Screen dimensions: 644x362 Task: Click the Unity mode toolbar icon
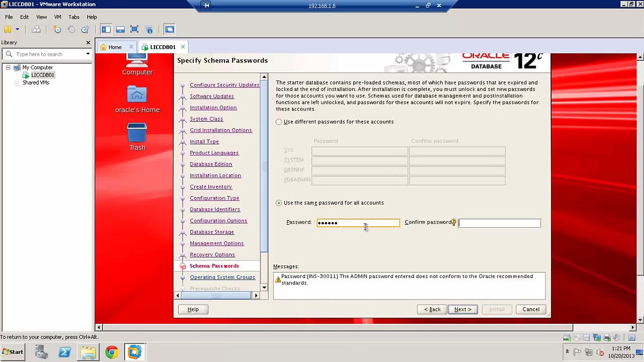(x=149, y=30)
